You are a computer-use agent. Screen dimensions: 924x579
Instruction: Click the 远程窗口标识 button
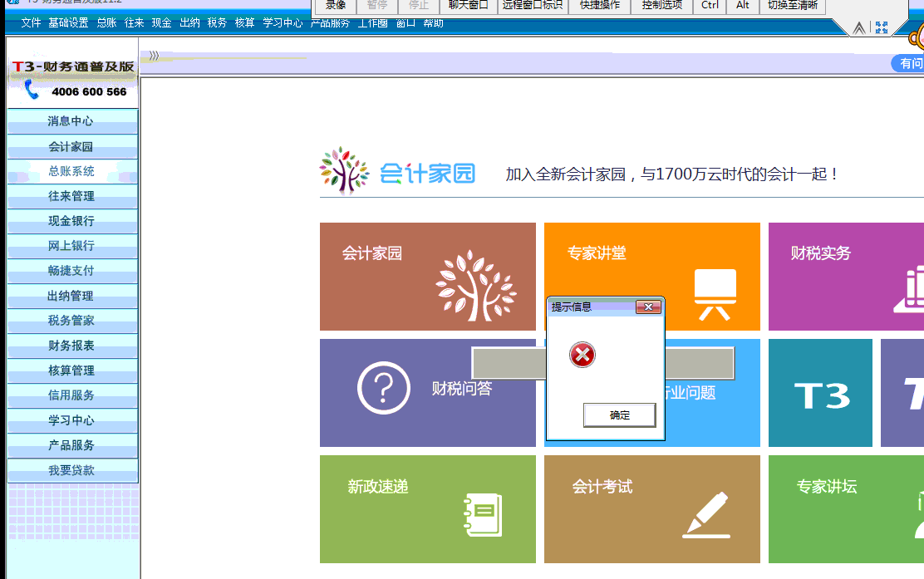[533, 6]
